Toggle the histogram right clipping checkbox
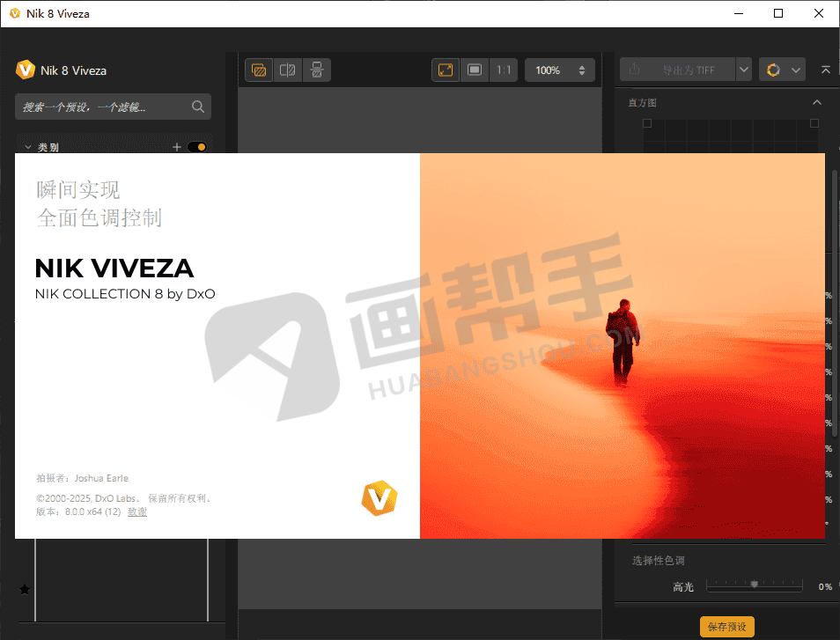Screen dimensions: 840x640 814,123
